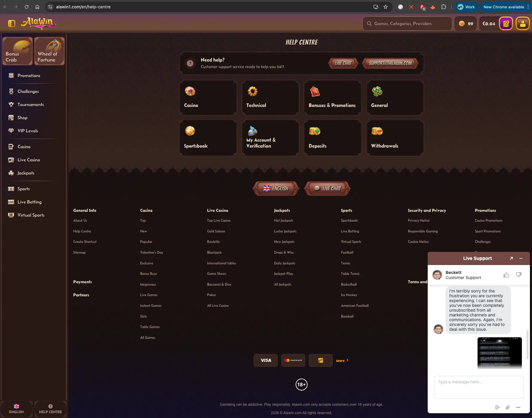This screenshot has width=532, height=418.
Task: Open the My Account & Verification card
Action: tap(270, 138)
